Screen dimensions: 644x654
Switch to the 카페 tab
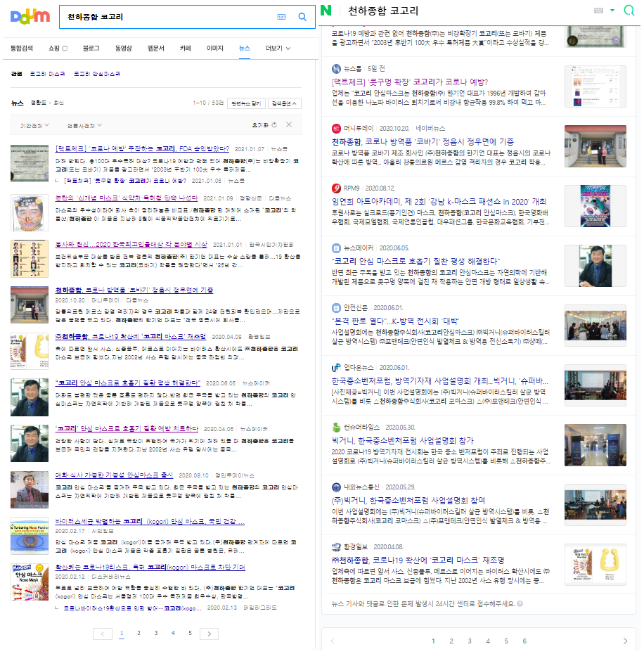coord(185,49)
